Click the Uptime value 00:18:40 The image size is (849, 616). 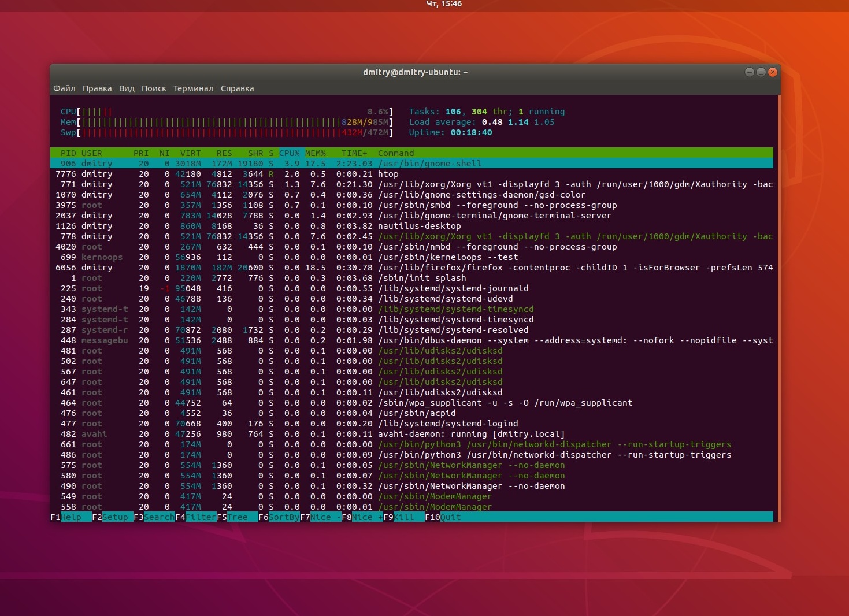point(472,132)
